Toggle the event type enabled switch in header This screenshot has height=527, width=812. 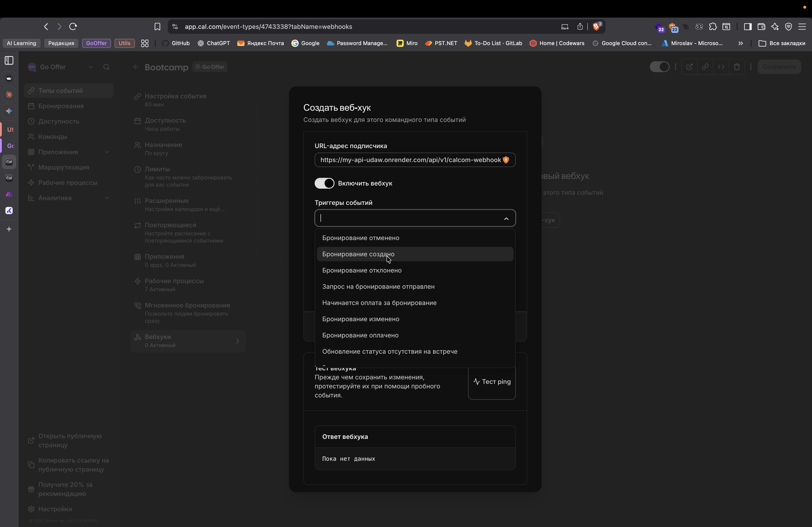coord(659,67)
